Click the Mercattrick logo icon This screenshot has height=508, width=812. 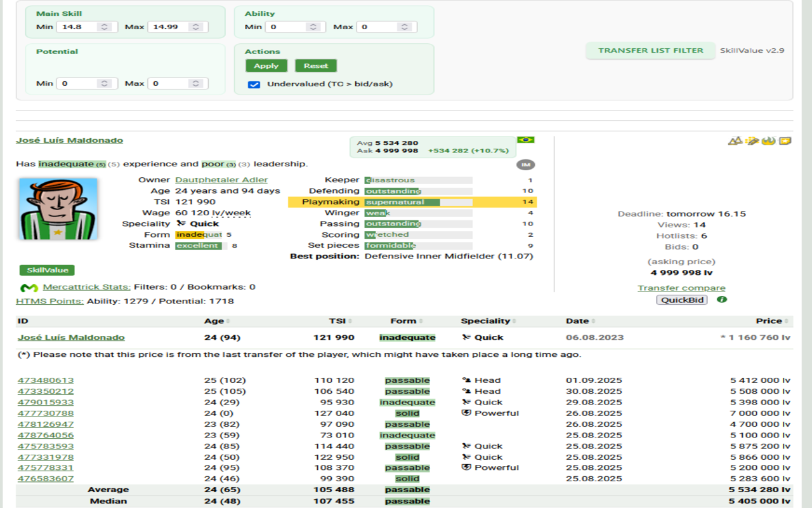[29, 288]
